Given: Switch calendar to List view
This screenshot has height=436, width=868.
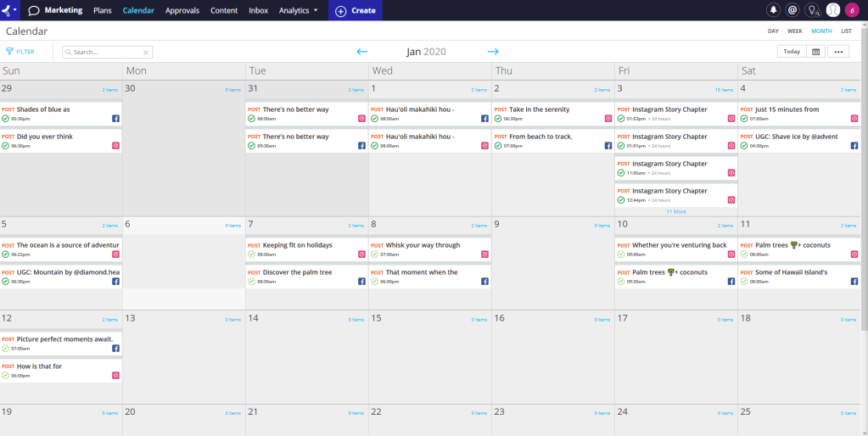Looking at the screenshot, I should pos(846,31).
